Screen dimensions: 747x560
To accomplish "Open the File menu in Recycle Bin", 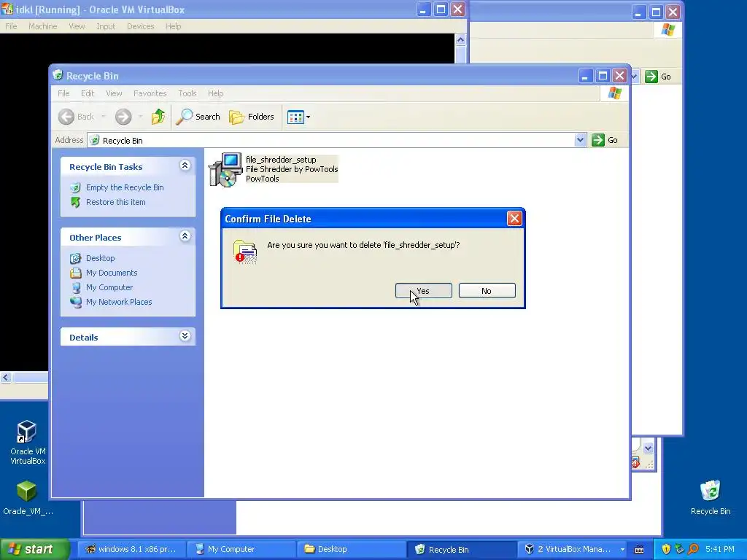I will 63,93.
